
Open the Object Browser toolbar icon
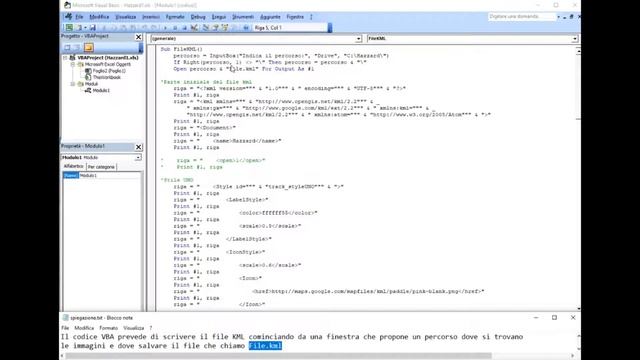tap(225, 28)
